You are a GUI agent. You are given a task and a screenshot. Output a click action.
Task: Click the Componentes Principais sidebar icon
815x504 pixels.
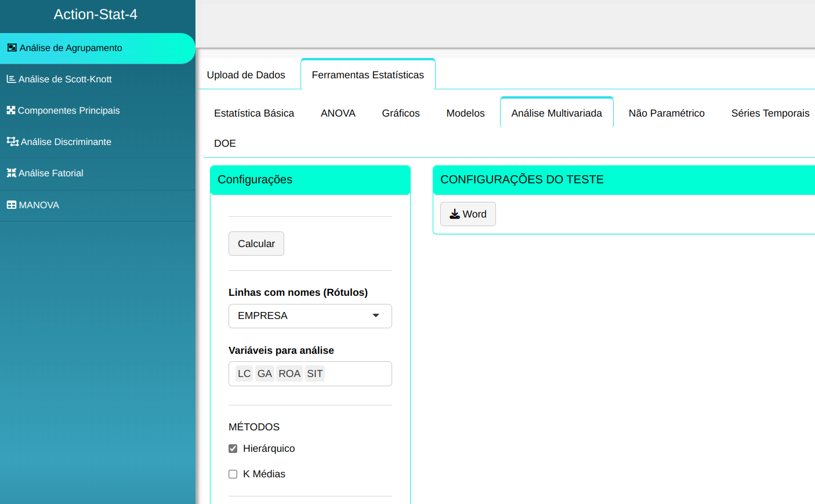11,110
